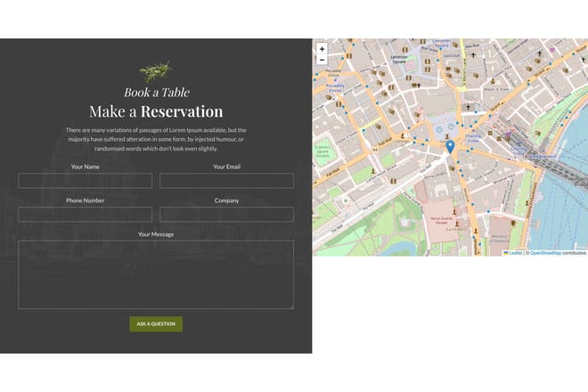
Task: Click the Your Email label
Action: (226, 167)
